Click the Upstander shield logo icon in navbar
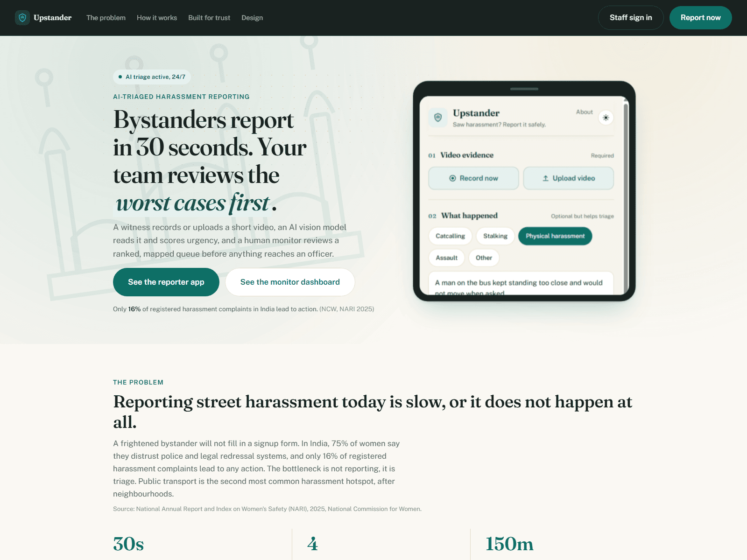 [x=22, y=18]
